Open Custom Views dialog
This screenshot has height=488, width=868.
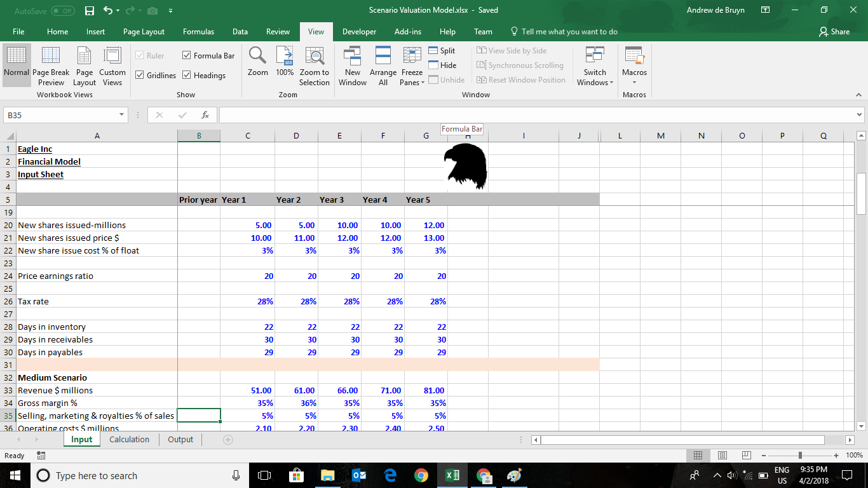pyautogui.click(x=112, y=66)
